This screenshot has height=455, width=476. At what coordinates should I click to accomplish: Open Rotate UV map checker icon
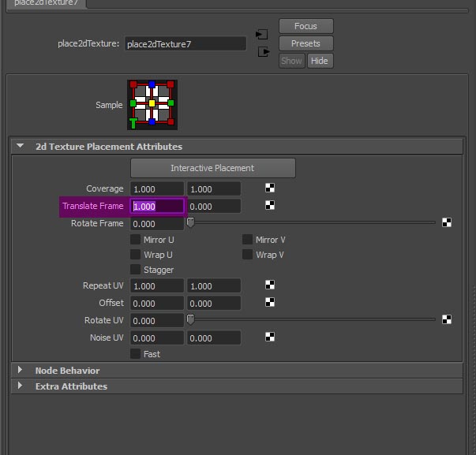tap(447, 319)
